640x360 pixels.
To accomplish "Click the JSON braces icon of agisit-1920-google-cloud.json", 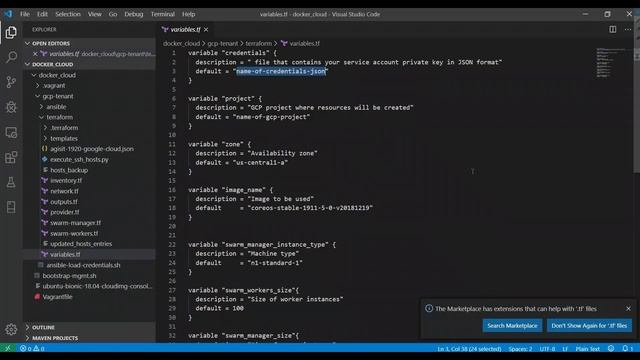I will click(44, 149).
